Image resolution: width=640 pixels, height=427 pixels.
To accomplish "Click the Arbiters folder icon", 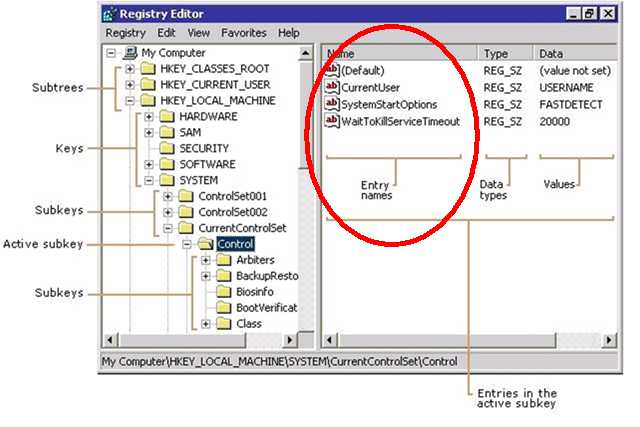I will 224,260.
